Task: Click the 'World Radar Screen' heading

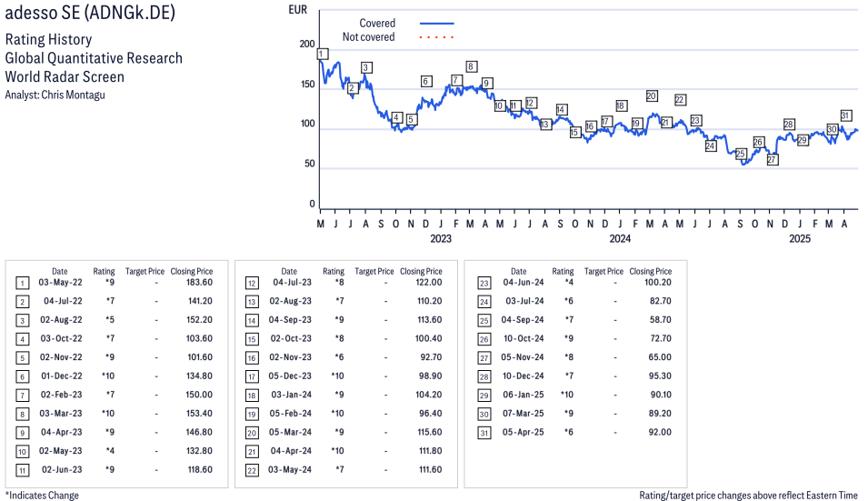Action: coord(65,76)
